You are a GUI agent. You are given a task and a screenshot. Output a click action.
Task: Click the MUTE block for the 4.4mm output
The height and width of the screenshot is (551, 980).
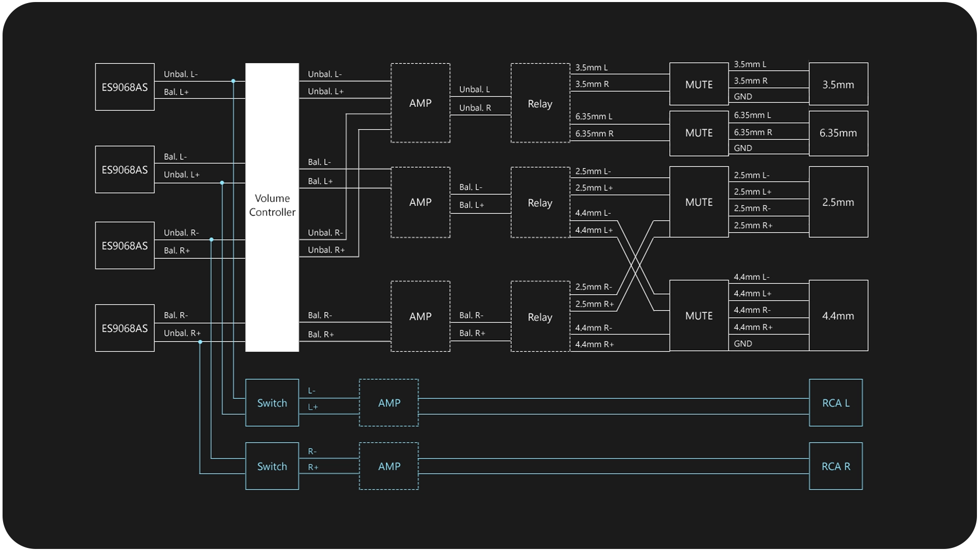pos(699,316)
